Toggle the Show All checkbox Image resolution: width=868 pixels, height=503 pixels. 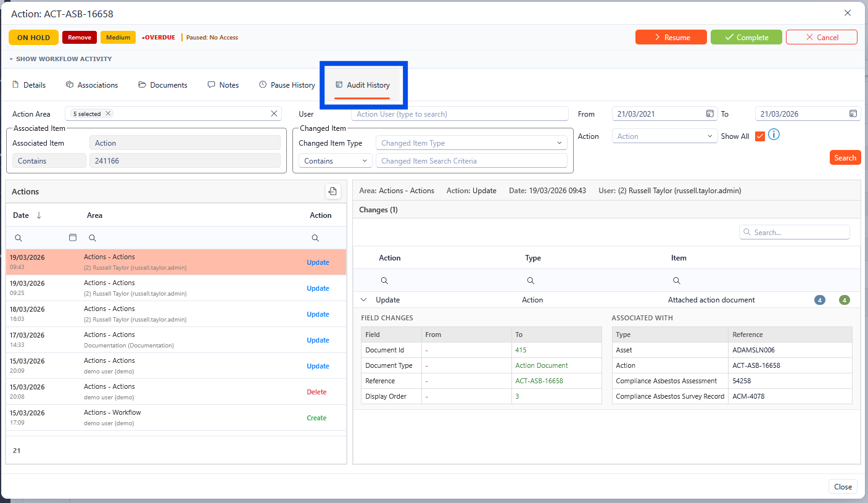click(759, 136)
